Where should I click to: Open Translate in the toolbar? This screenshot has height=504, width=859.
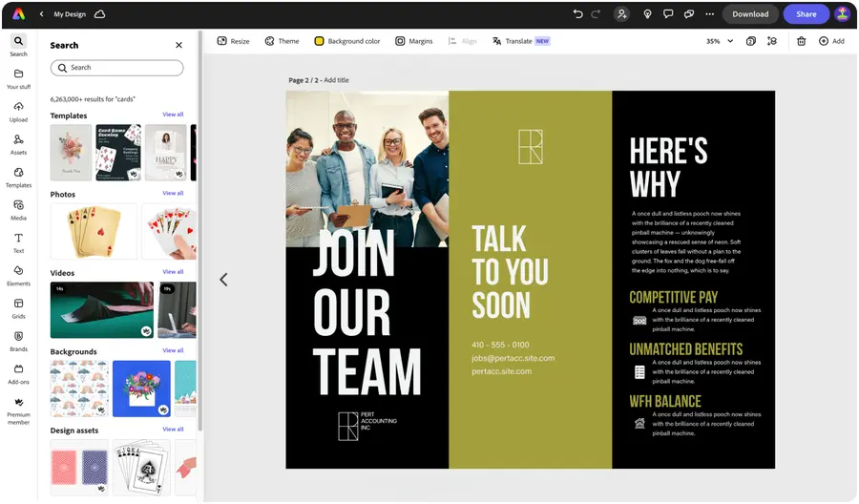tap(521, 41)
